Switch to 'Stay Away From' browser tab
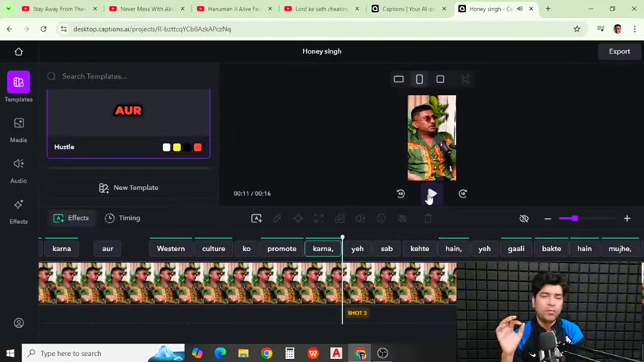This screenshot has width=644, height=362. [x=60, y=8]
